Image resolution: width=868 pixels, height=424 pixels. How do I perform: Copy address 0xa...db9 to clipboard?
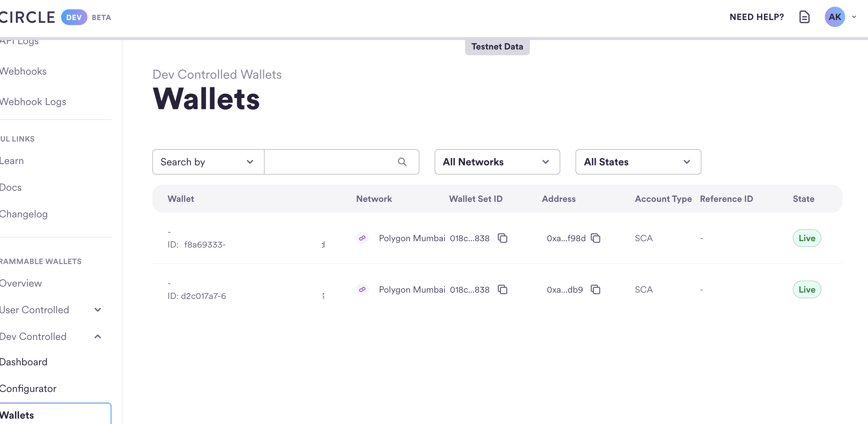pyautogui.click(x=595, y=289)
